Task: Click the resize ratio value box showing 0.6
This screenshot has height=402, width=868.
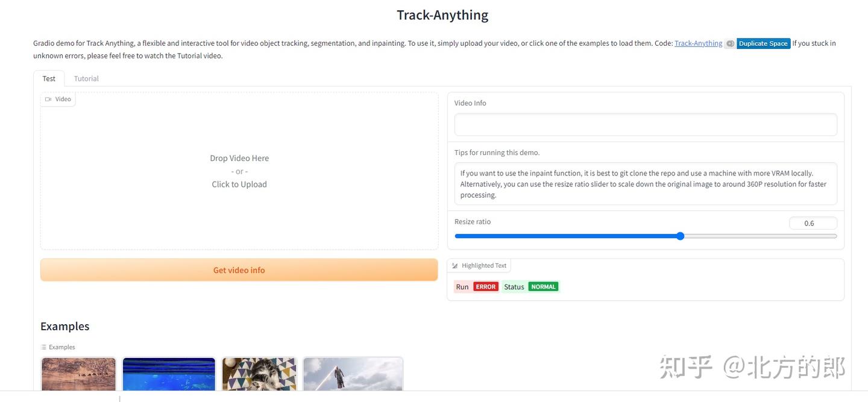Action: click(x=813, y=223)
